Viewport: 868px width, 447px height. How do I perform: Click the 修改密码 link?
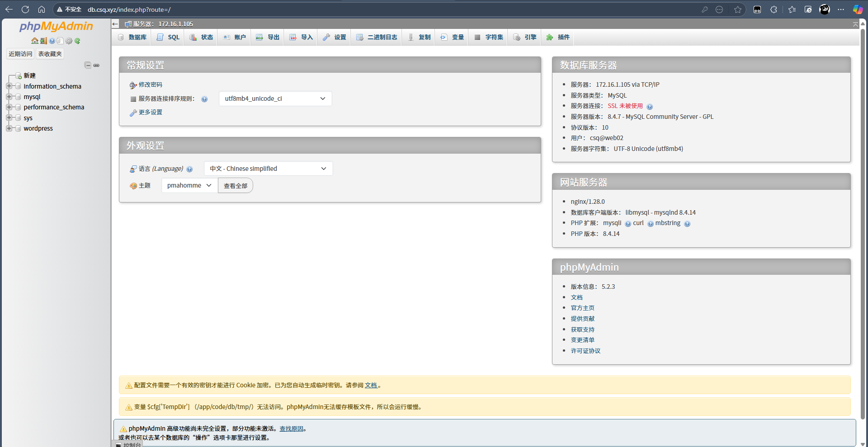[150, 85]
